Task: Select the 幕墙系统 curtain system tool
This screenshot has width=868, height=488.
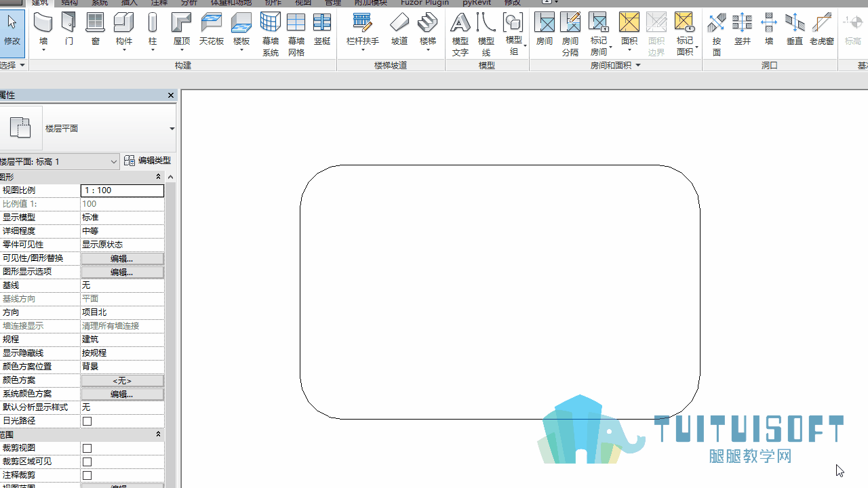Action: pos(271,34)
